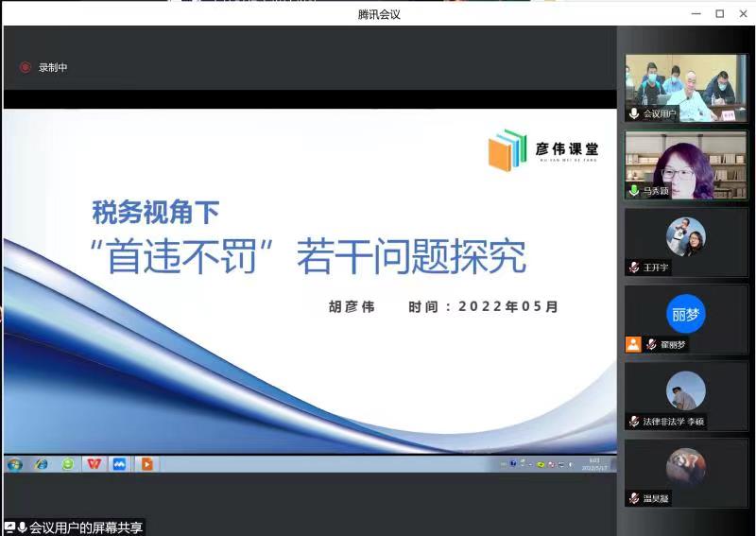This screenshot has width=756, height=536.
Task: Click the muted microphone icon beside 温昊凝
Action: tap(634, 498)
